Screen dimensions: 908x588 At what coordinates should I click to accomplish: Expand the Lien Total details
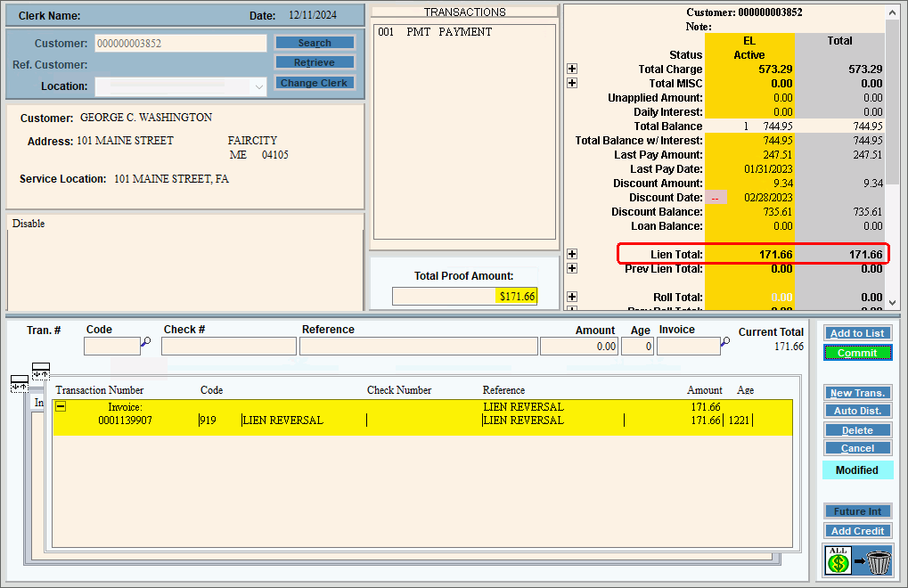pyautogui.click(x=572, y=254)
